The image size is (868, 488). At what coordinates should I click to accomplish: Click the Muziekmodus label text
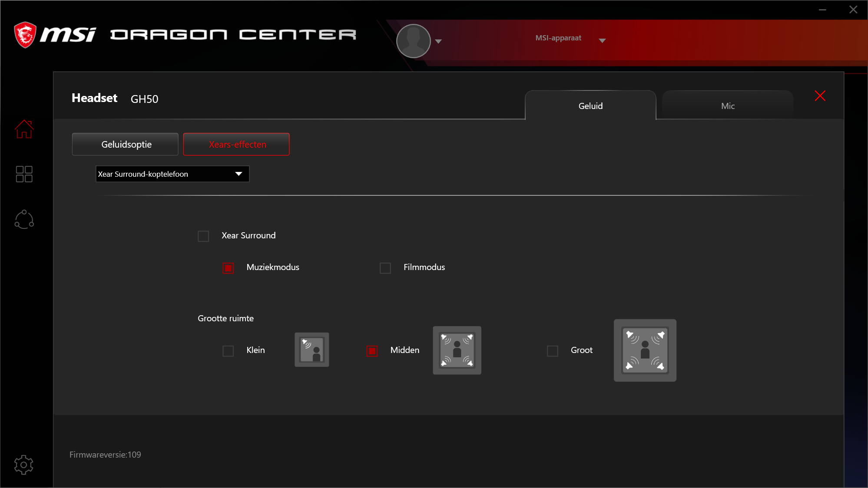point(273,267)
